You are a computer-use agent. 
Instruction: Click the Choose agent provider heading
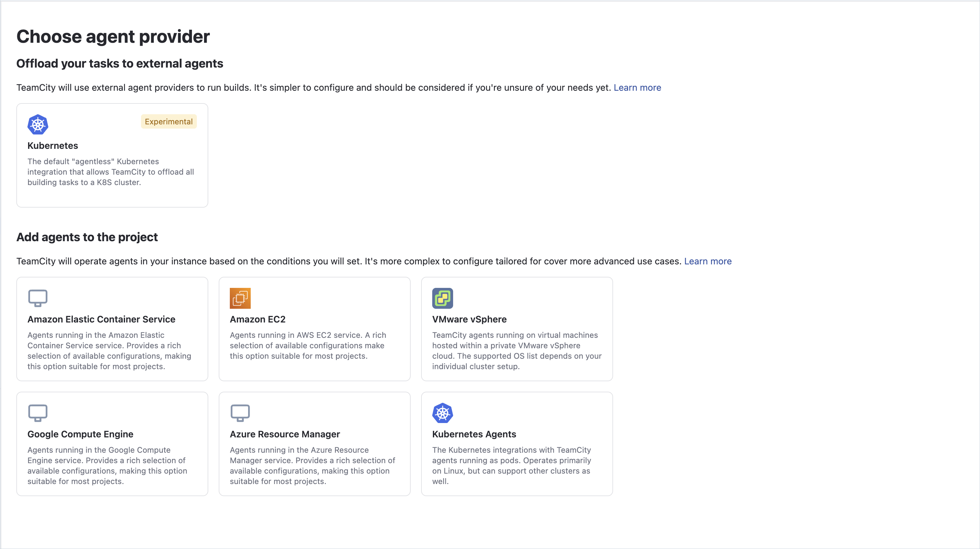[113, 37]
